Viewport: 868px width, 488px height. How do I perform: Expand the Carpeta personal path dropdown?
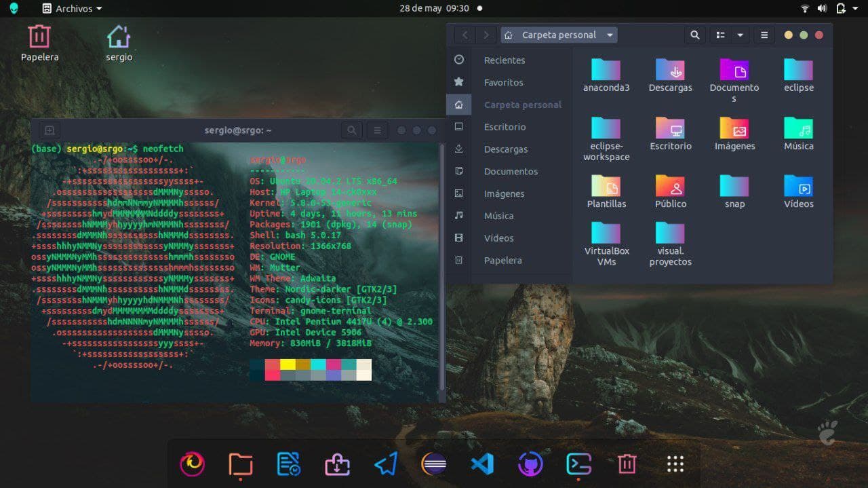click(610, 35)
